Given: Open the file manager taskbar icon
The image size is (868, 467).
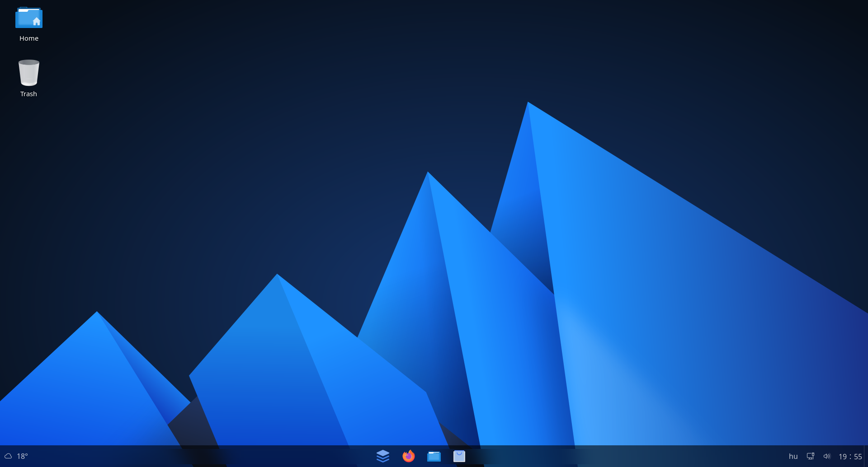Looking at the screenshot, I should 434,456.
